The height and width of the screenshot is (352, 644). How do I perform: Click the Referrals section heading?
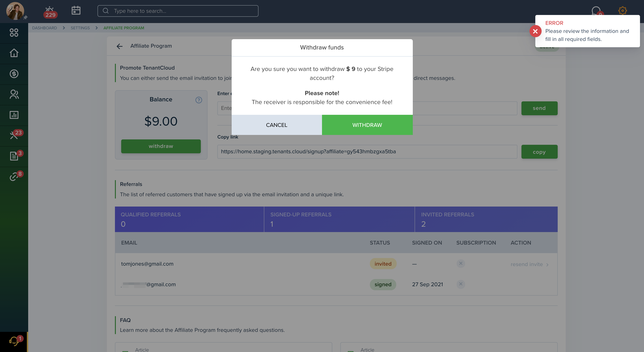pos(131,184)
